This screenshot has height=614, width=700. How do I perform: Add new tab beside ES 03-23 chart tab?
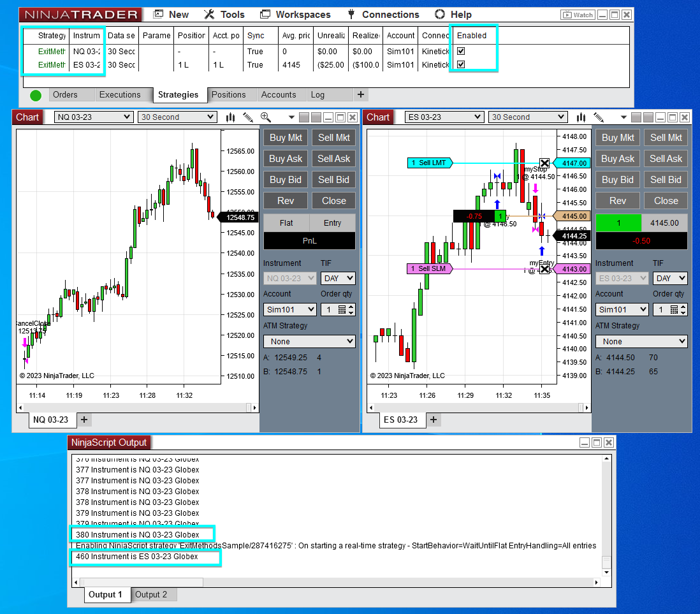coord(433,420)
